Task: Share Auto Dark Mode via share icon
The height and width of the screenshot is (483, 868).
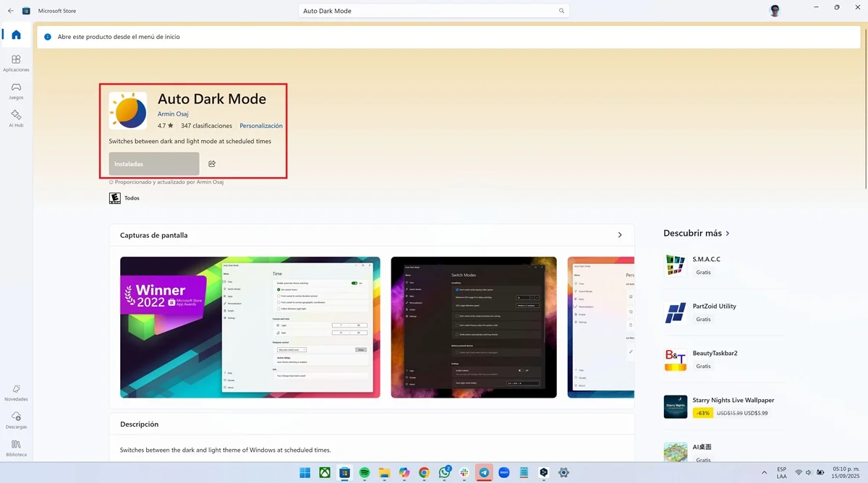Action: [x=212, y=164]
